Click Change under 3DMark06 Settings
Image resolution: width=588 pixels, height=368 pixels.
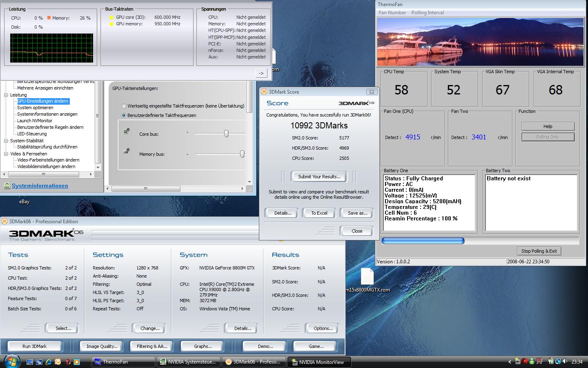[150, 328]
